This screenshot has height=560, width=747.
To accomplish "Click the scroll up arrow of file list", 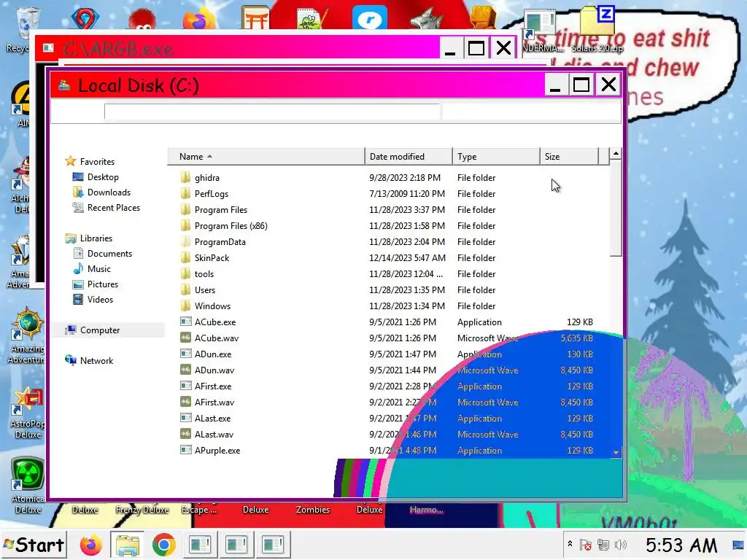I will (x=616, y=154).
